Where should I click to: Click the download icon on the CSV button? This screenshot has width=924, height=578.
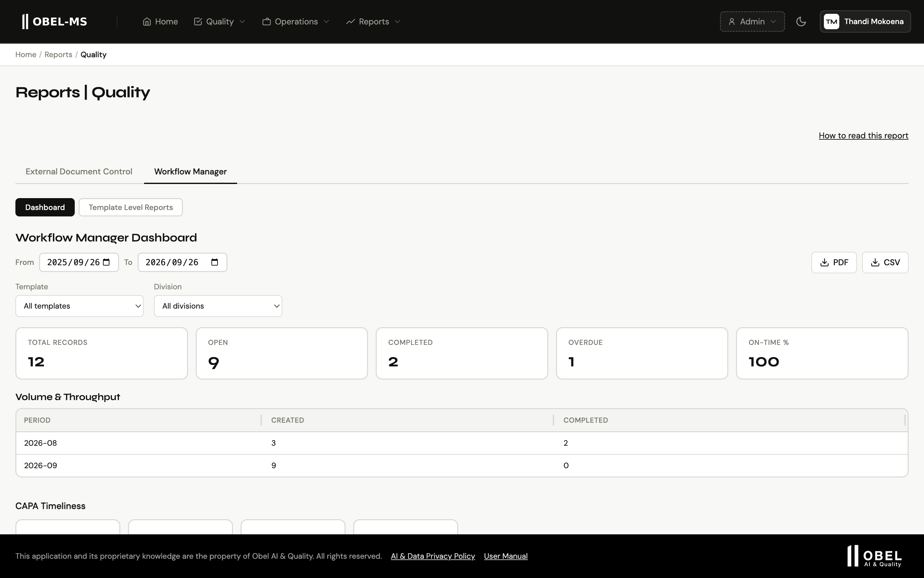click(875, 262)
